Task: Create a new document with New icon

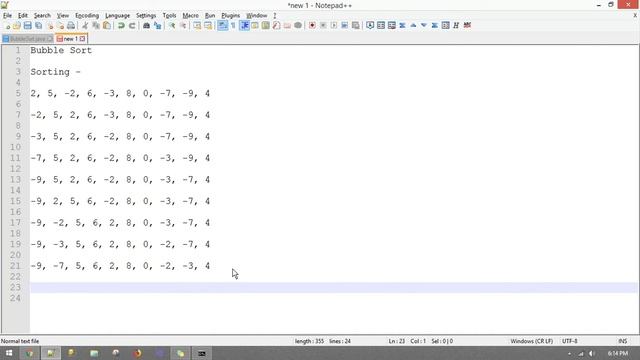Action: point(7,26)
